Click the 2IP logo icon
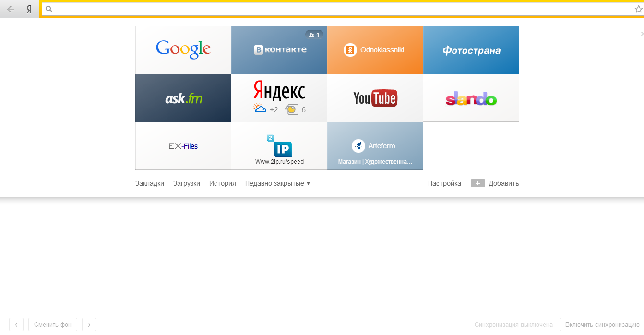 [279, 146]
